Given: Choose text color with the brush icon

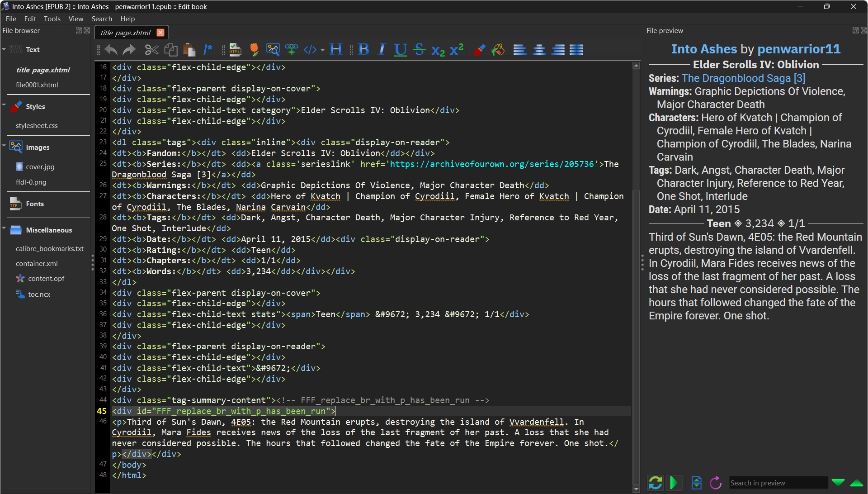Looking at the screenshot, I should 479,49.
